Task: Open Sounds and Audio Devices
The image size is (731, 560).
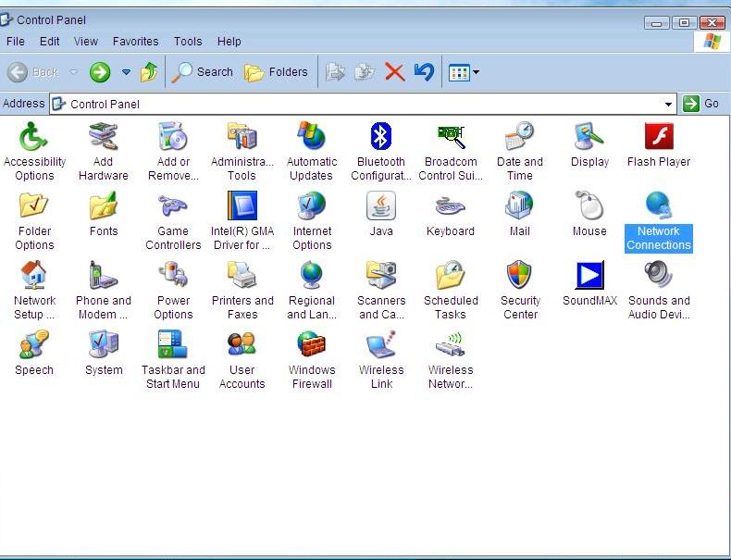Action: click(x=659, y=290)
